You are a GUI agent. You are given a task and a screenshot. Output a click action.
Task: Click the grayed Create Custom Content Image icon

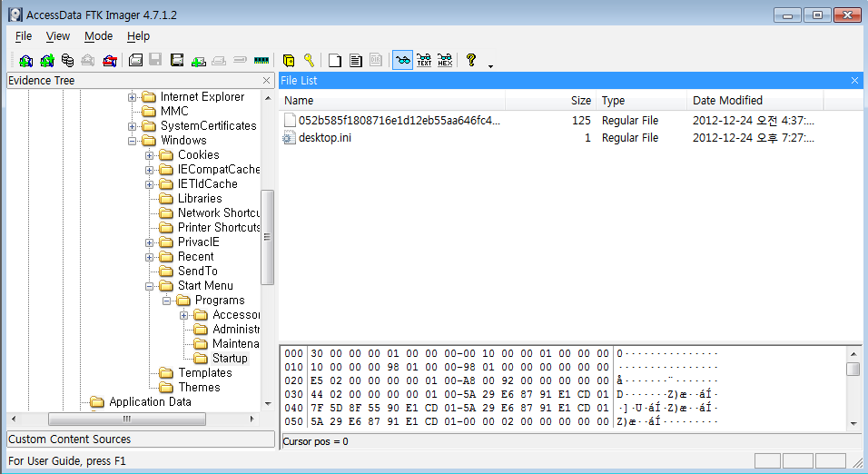(219, 60)
